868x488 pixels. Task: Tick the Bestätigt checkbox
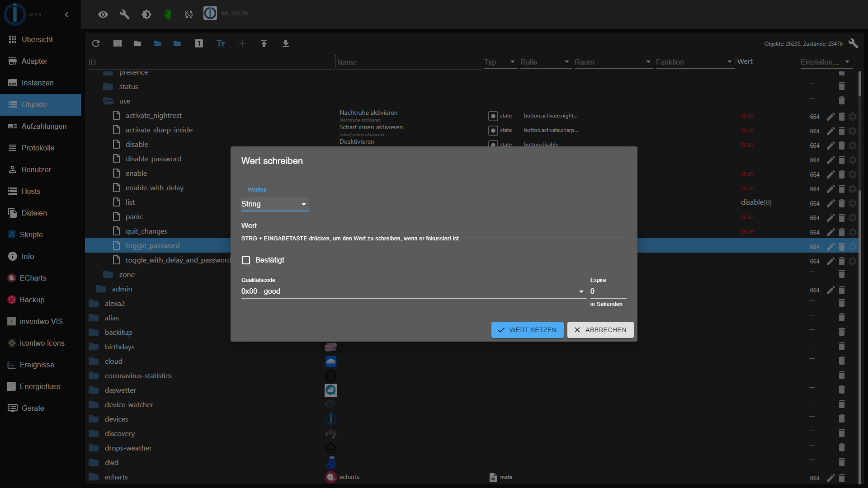[x=246, y=260]
